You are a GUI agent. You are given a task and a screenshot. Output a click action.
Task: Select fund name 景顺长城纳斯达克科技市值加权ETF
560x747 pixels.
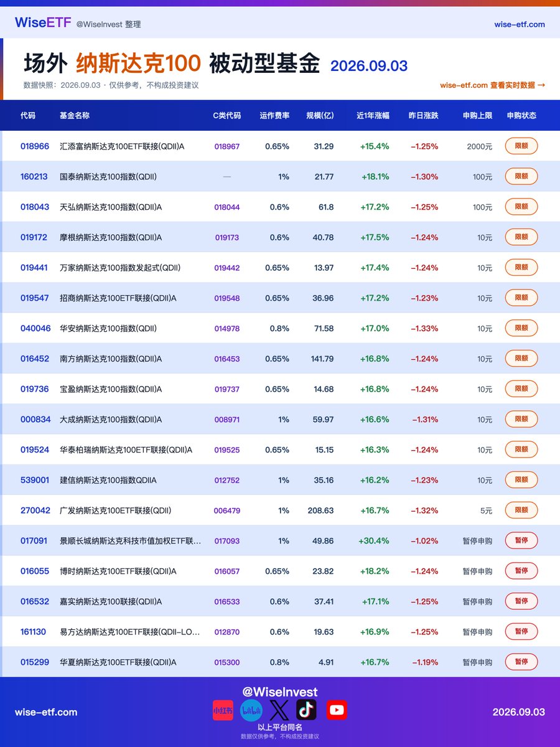[x=131, y=541]
